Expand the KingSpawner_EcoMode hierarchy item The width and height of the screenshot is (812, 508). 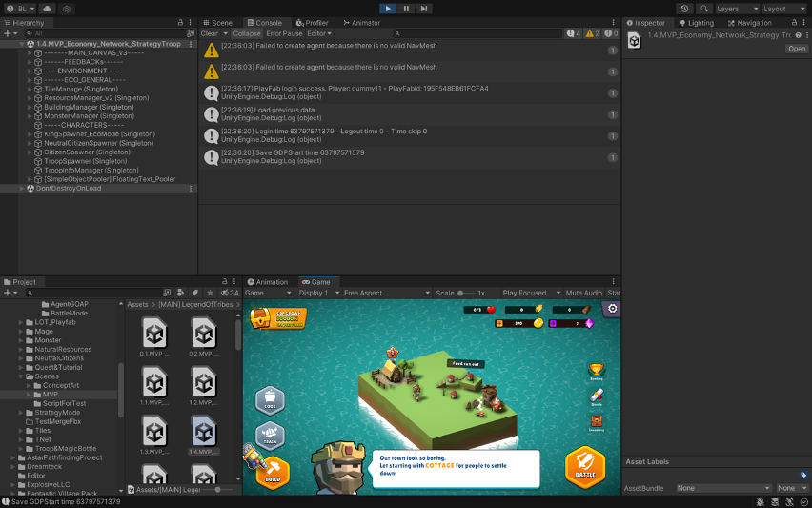pyautogui.click(x=30, y=134)
